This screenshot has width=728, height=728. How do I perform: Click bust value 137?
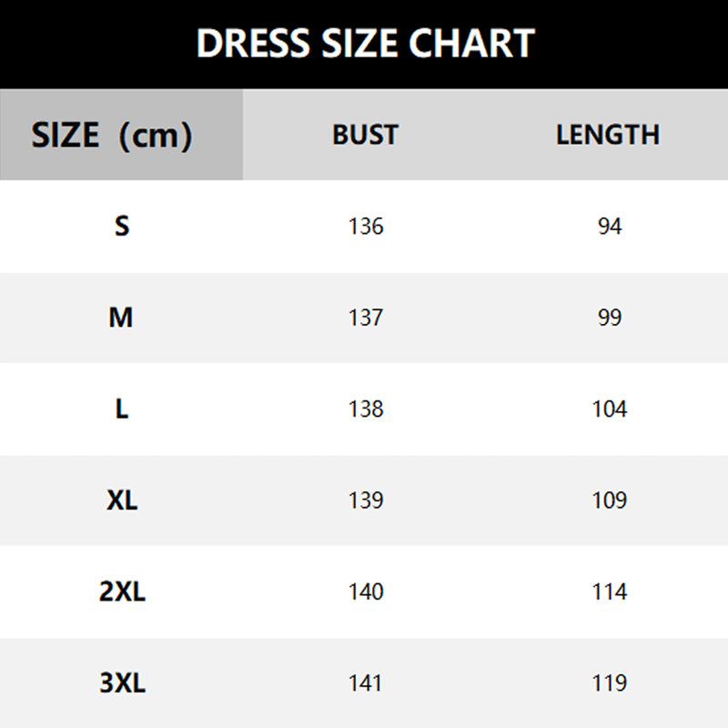366,318
